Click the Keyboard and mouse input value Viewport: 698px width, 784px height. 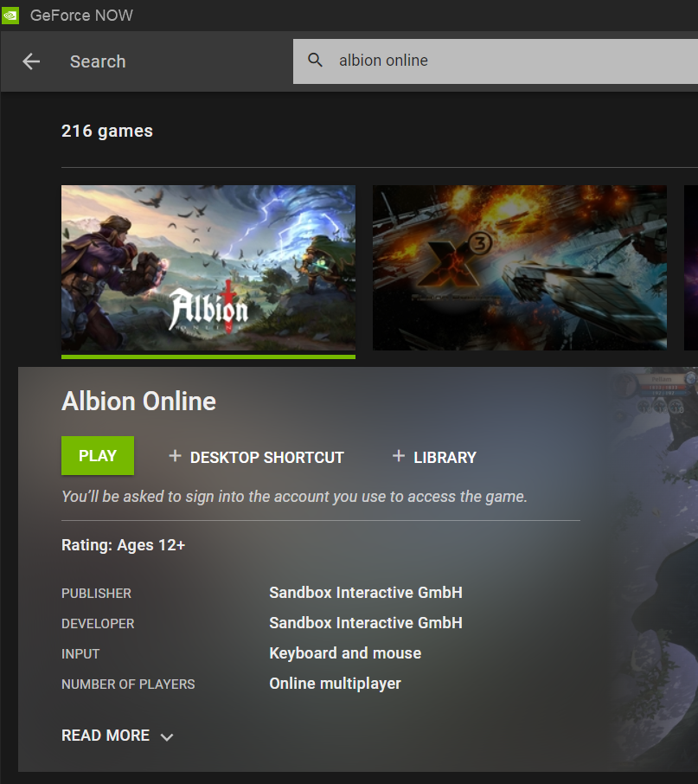[x=345, y=653]
